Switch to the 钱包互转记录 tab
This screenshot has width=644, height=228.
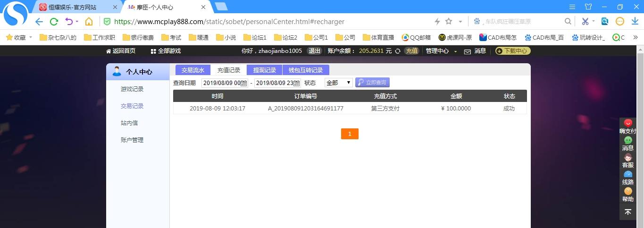(306, 70)
